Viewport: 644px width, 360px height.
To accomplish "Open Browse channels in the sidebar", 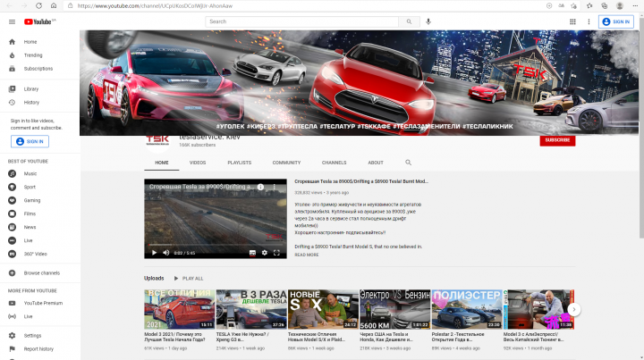I will [40, 273].
